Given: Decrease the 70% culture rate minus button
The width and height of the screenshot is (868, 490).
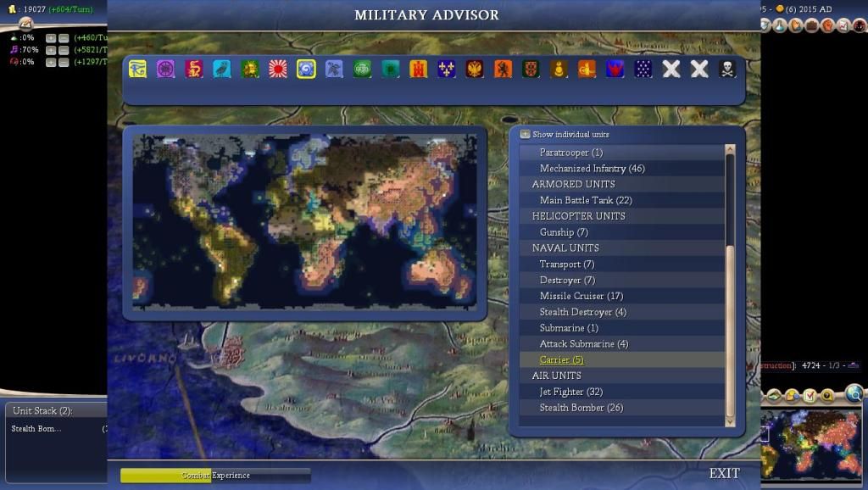Looking at the screenshot, I should [x=64, y=50].
